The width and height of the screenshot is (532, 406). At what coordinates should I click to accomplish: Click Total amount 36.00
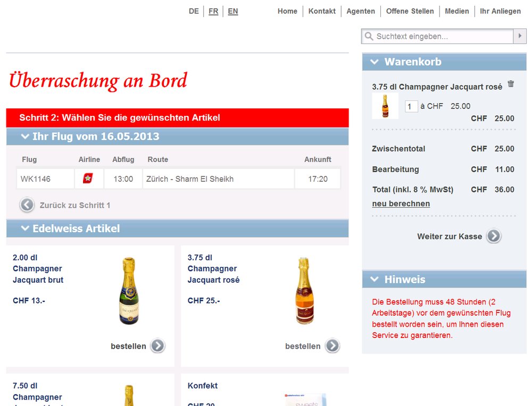(x=504, y=189)
